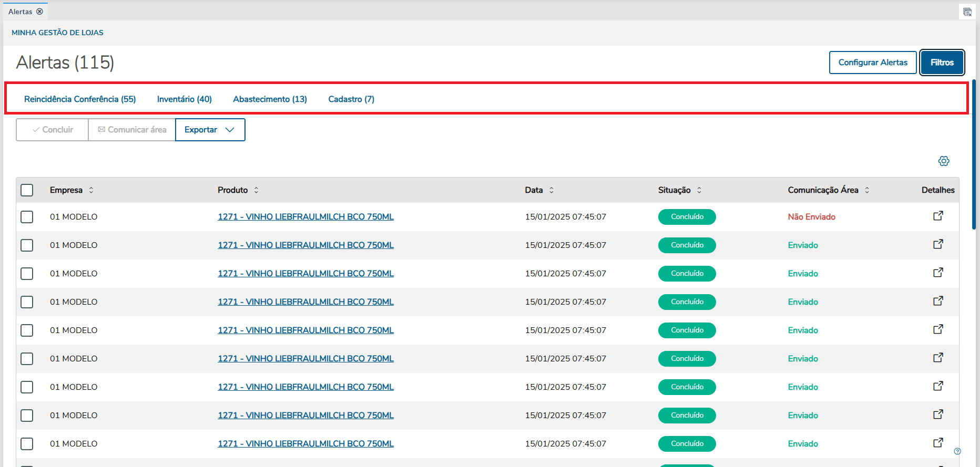Image resolution: width=980 pixels, height=467 pixels.
Task: Select the Abastecimento (13) tab
Action: (270, 99)
